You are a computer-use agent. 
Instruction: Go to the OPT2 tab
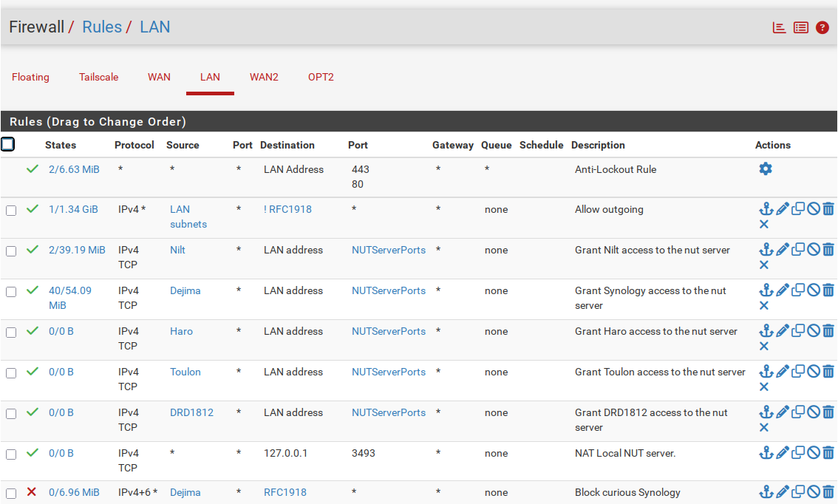tap(321, 77)
